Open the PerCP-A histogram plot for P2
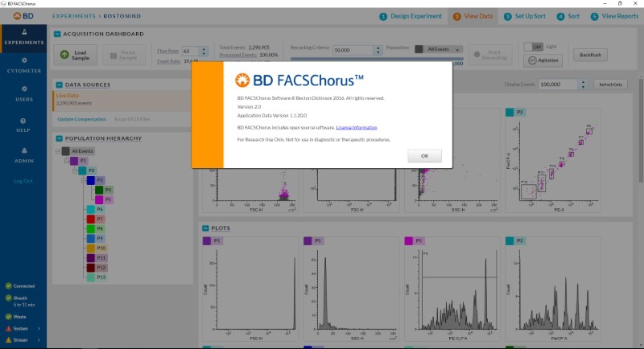Screen dimensions: 644x349 (x=553, y=289)
